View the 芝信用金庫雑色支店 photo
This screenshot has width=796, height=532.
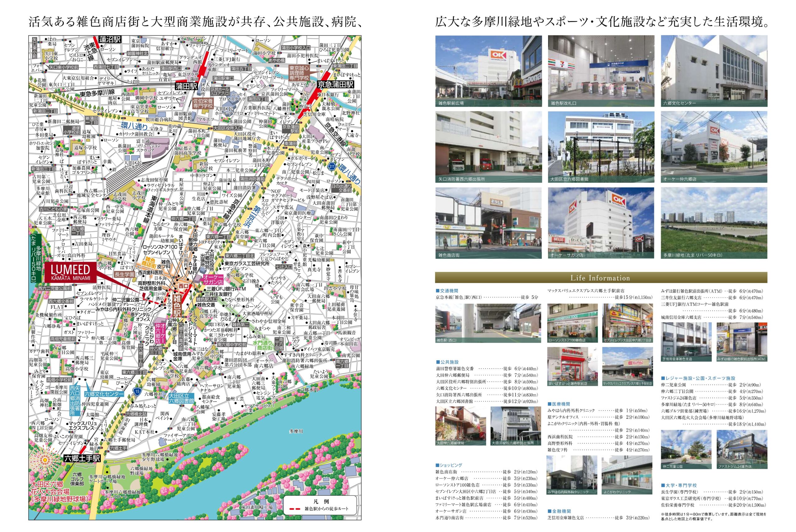[x=686, y=342]
